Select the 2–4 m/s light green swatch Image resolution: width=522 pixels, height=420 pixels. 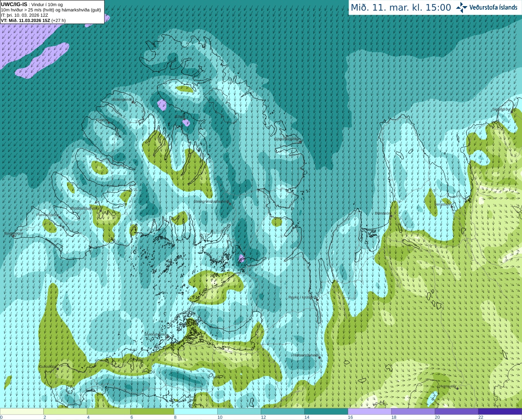[65, 411]
